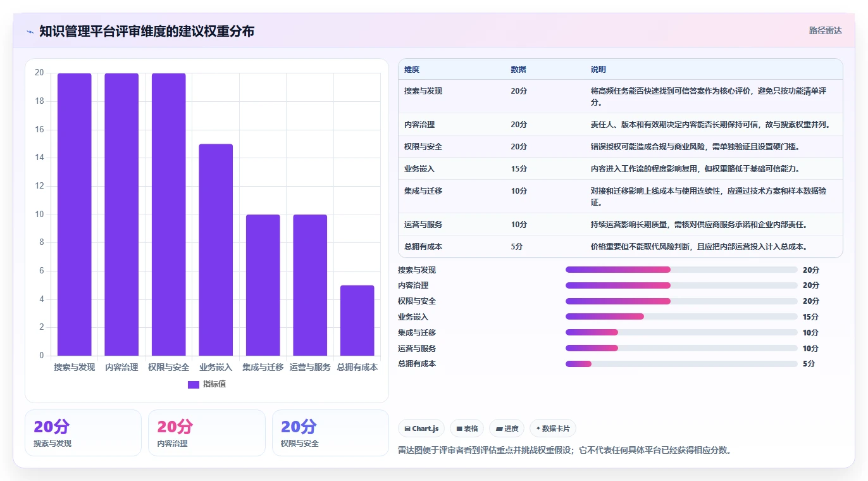Image resolution: width=868 pixels, height=481 pixels.
Task: Click the footnote beginning 雷达图便于评审者
Action: coord(564,451)
